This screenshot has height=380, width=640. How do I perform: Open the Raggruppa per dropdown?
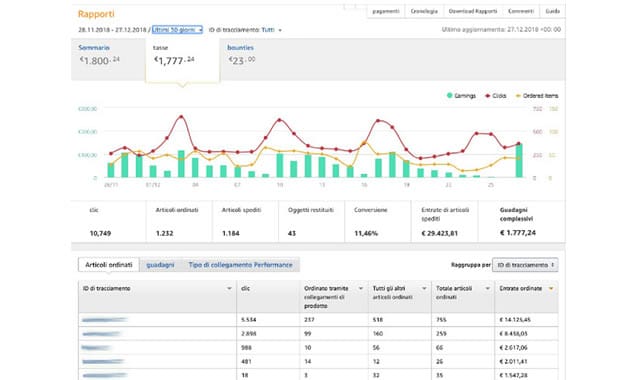click(x=525, y=265)
